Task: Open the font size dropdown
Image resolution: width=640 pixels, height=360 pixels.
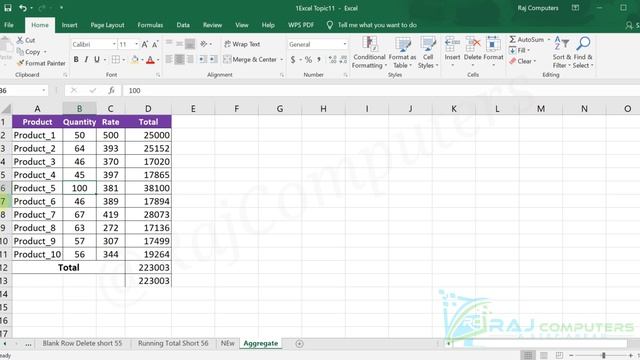Action: click(x=136, y=44)
